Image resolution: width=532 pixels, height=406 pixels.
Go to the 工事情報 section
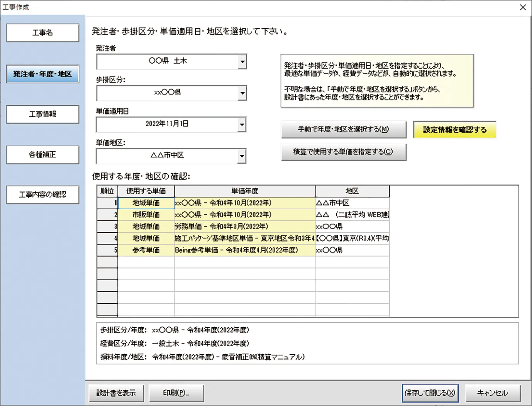click(42, 114)
